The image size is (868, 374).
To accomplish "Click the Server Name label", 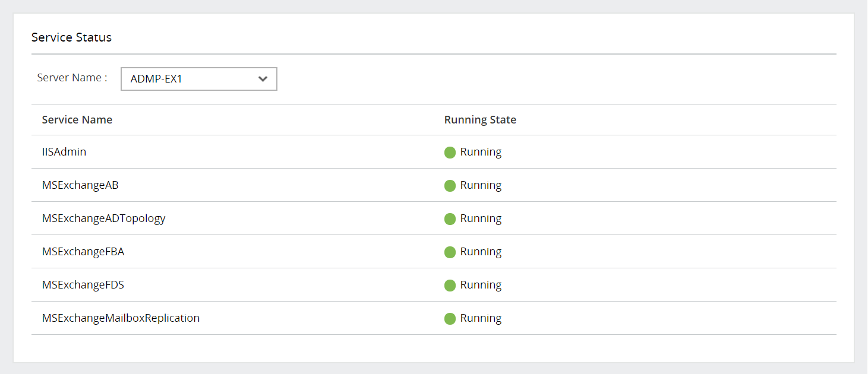I will click(x=72, y=78).
